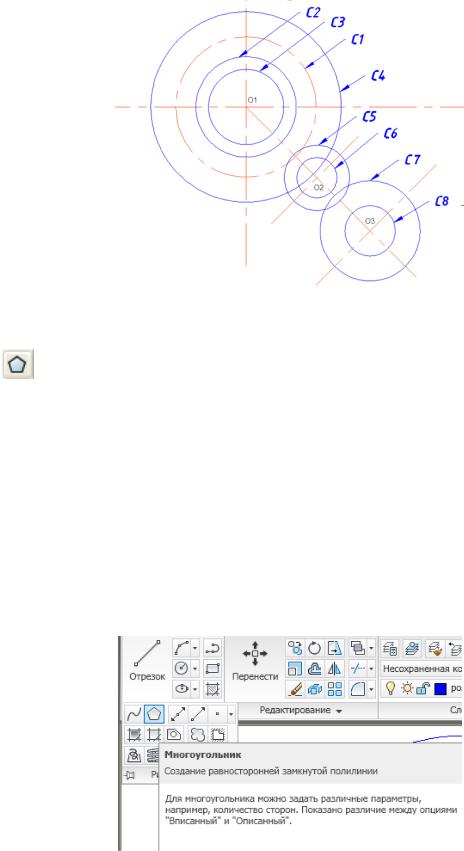Open the Point tool dropdown arrow

[x=231, y=714]
